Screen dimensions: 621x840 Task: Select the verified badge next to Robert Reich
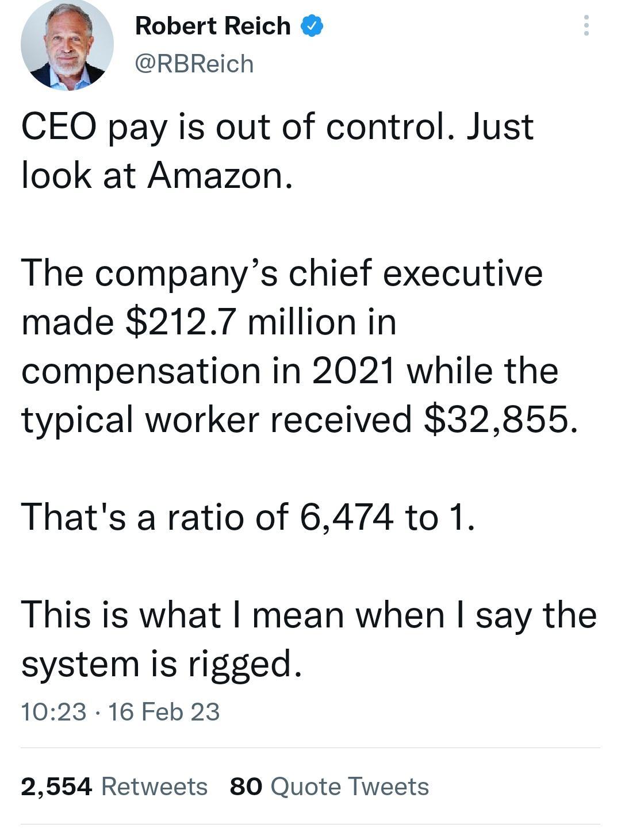point(311,24)
